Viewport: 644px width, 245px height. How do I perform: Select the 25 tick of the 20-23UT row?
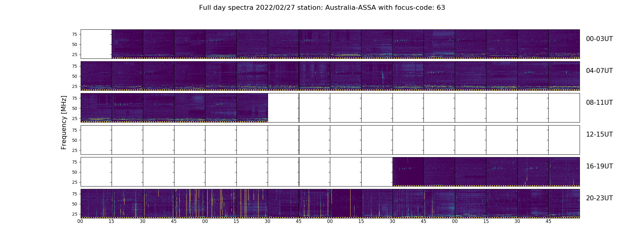tap(75, 214)
